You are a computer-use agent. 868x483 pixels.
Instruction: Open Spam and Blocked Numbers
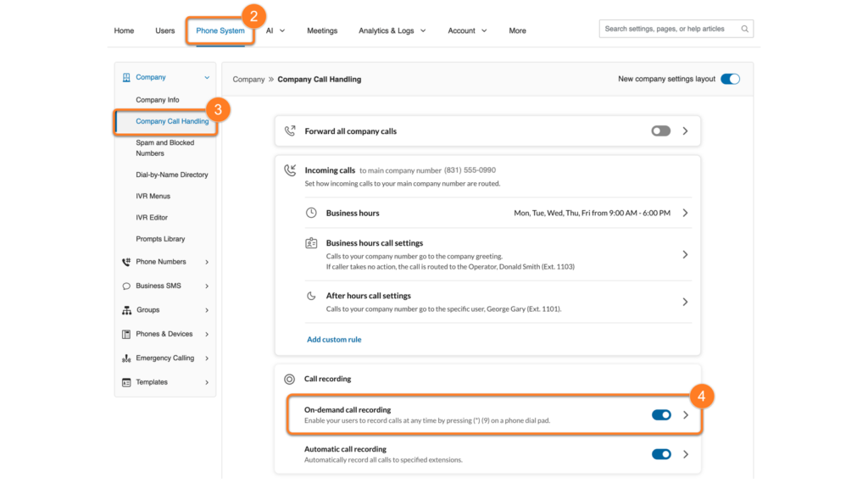(165, 148)
